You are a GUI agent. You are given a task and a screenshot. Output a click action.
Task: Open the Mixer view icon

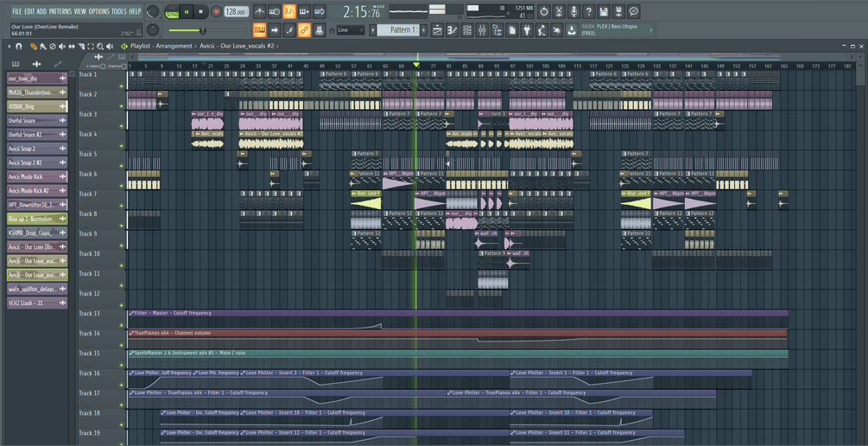[482, 30]
